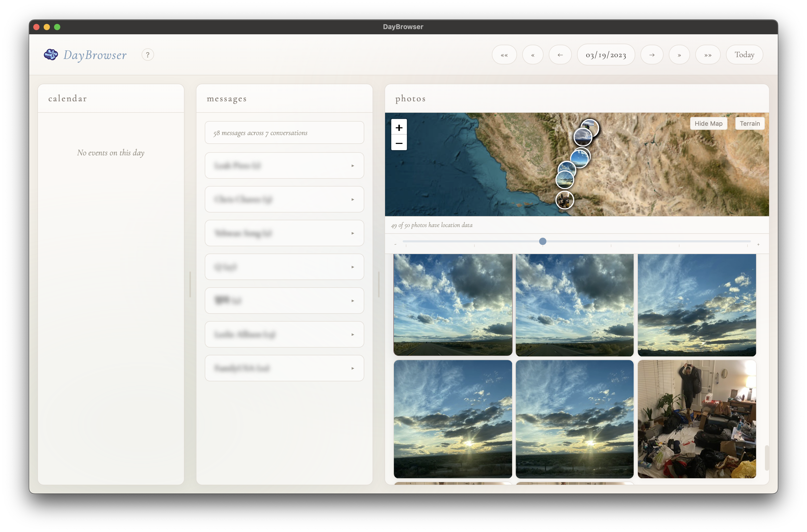Click the double left chevron back button
Viewport: 807px width, 532px height.
pyautogui.click(x=504, y=55)
